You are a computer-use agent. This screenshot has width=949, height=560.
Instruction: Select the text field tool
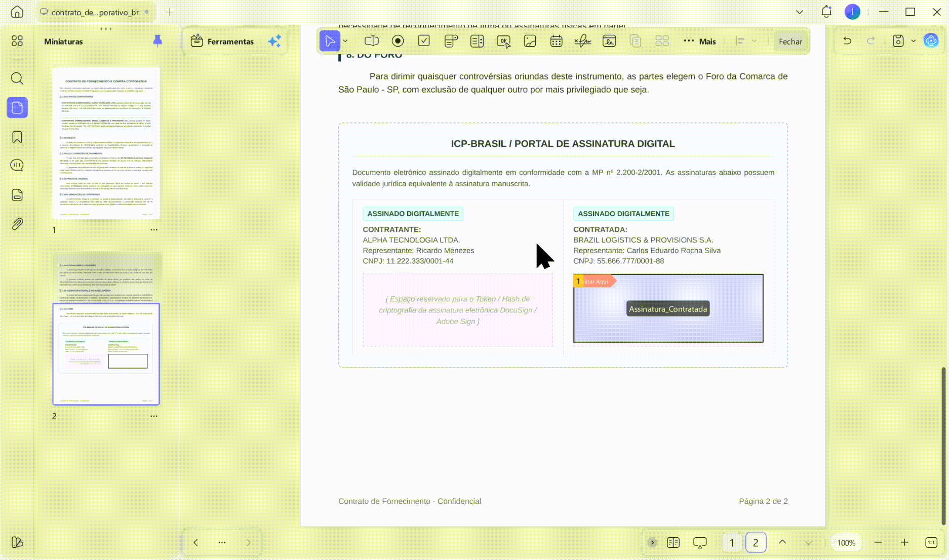[372, 41]
